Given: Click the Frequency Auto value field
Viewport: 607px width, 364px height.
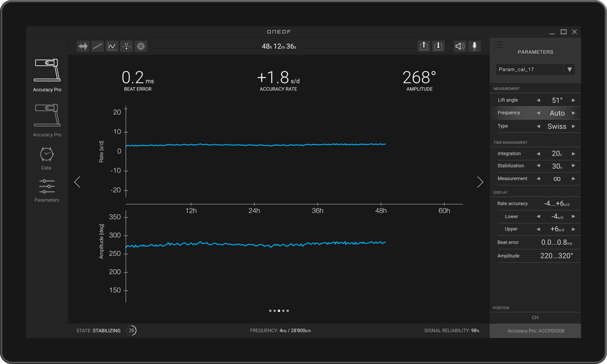Looking at the screenshot, I should tap(557, 113).
